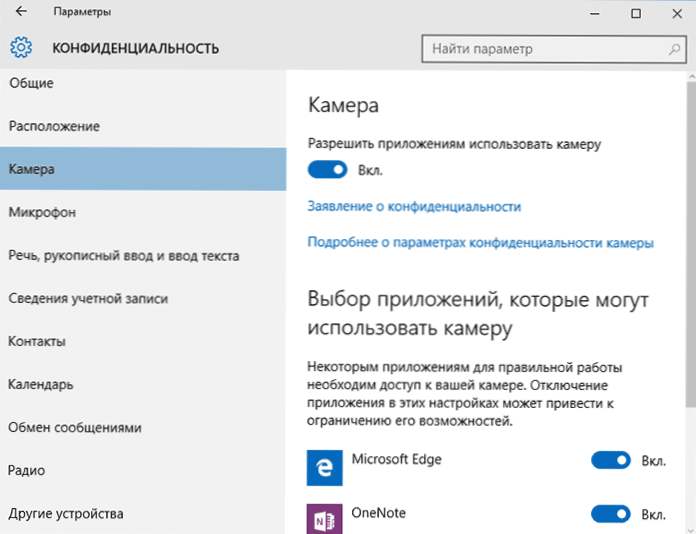696x534 pixels.
Task: Open Заявление о конфиденциальности link
Action: tap(414, 206)
